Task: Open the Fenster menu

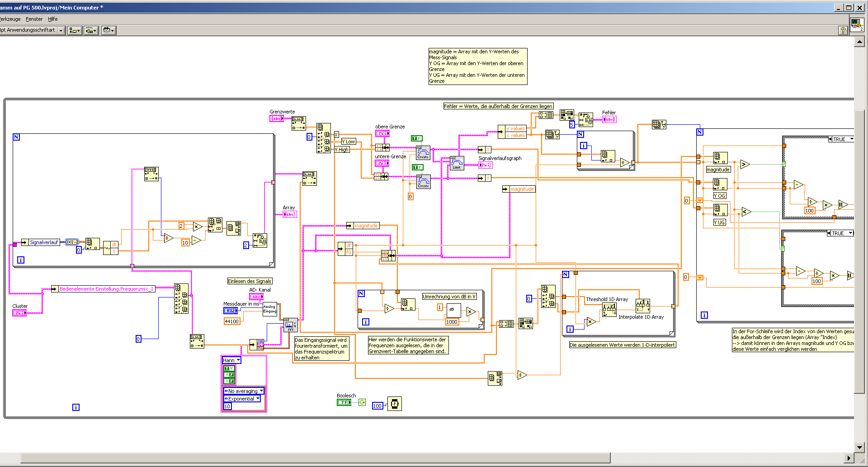Action: click(34, 19)
